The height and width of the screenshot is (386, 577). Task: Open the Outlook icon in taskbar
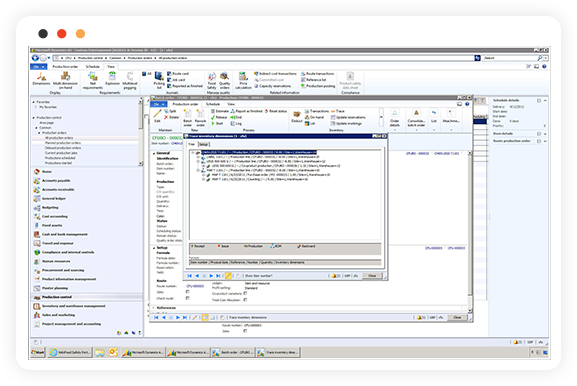(x=113, y=352)
